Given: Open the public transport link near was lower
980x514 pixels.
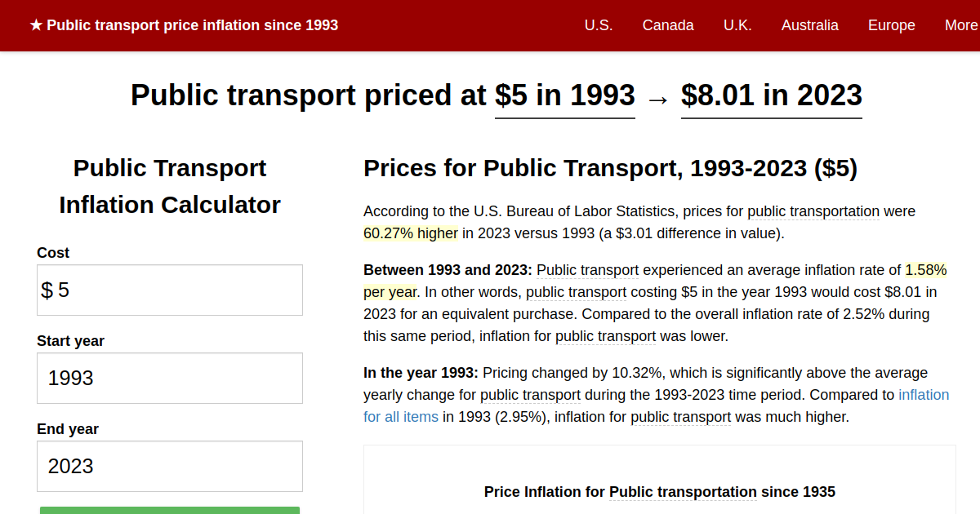Looking at the screenshot, I should point(606,336).
